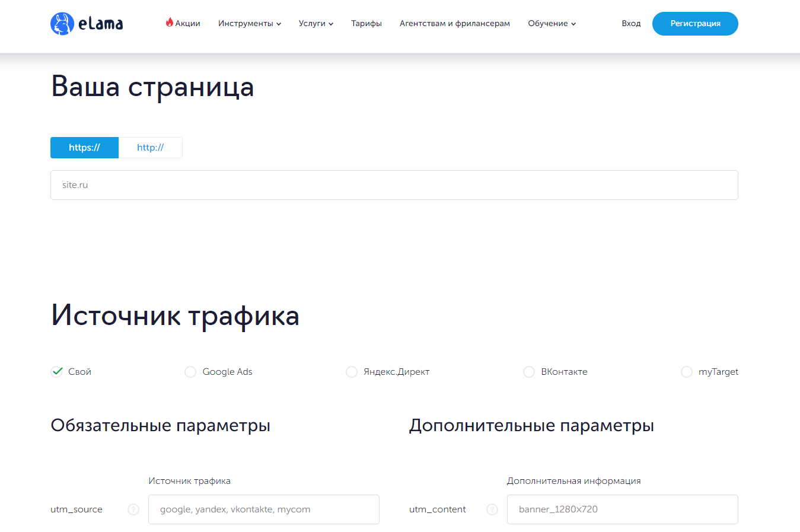The image size is (800, 532).
Task: Choose the Яндекс.Директ radio option
Action: pyautogui.click(x=352, y=372)
